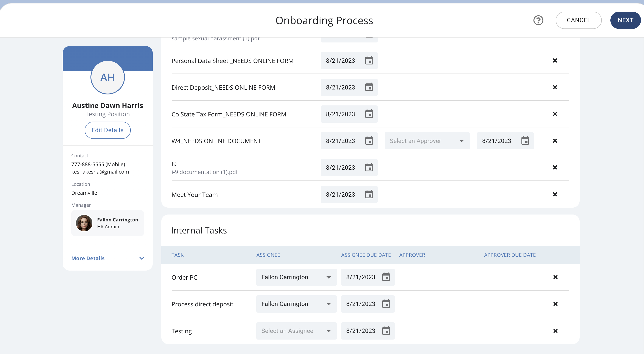Remove Process direct deposit internal task
Viewport: 644px width, 354px height.
pyautogui.click(x=555, y=304)
